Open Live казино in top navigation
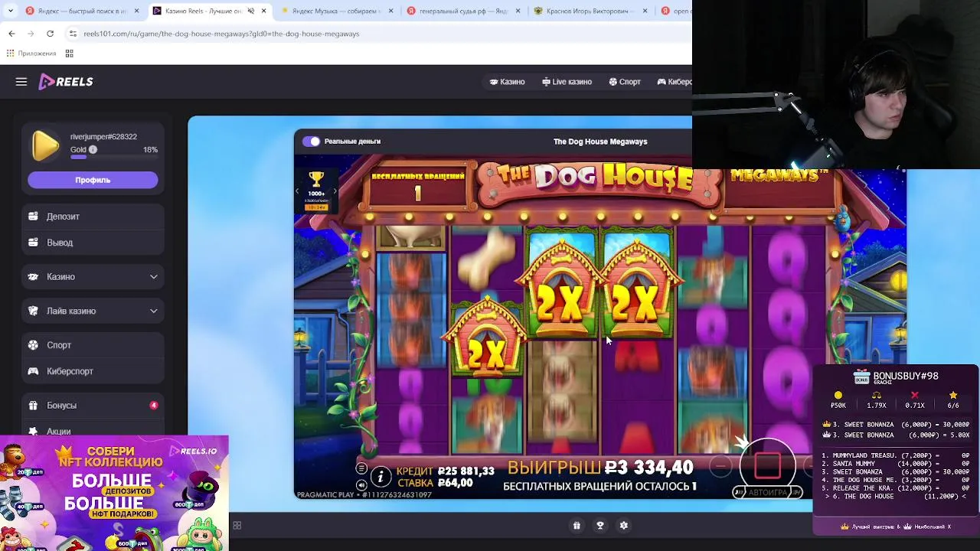980x551 pixels. tap(567, 82)
